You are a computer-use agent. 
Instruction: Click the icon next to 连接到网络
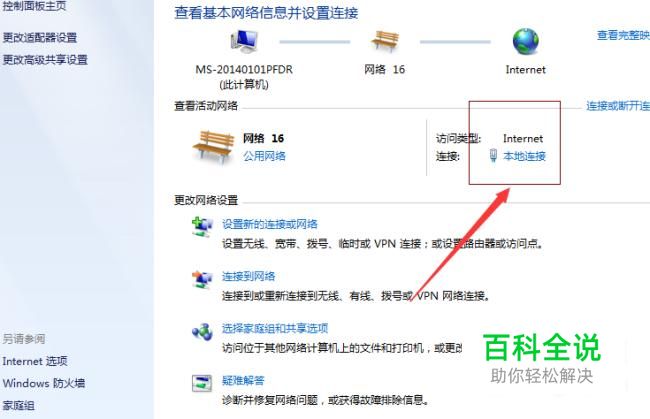click(x=202, y=279)
